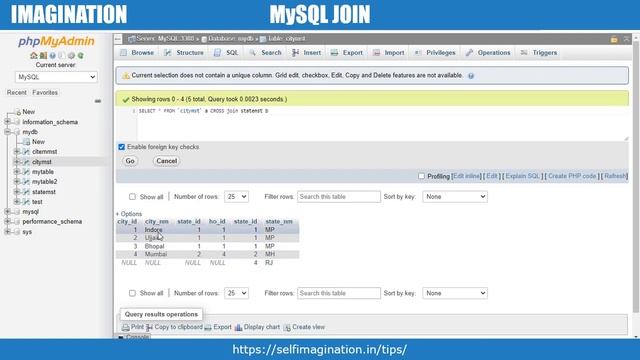640x360 pixels.
Task: Open the Structure tab
Action: click(x=184, y=53)
